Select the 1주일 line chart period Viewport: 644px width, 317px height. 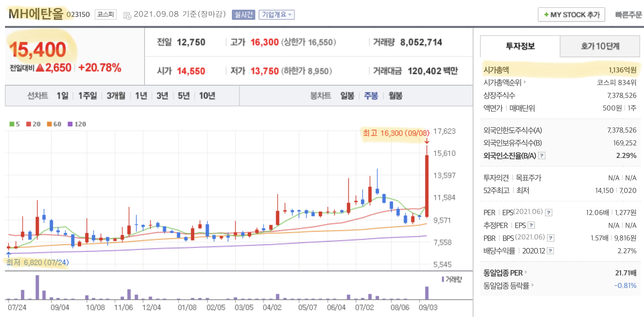tap(87, 96)
